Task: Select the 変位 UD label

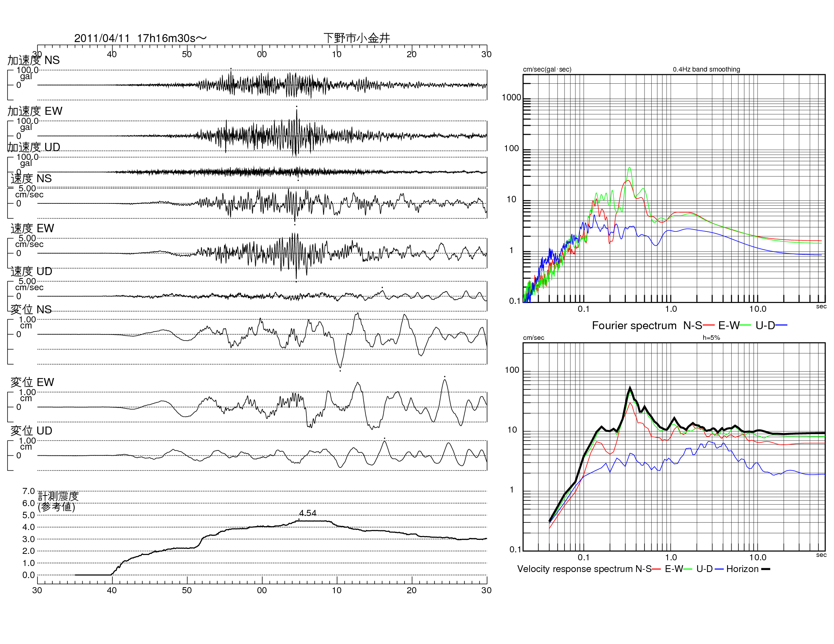Action: coord(31,430)
